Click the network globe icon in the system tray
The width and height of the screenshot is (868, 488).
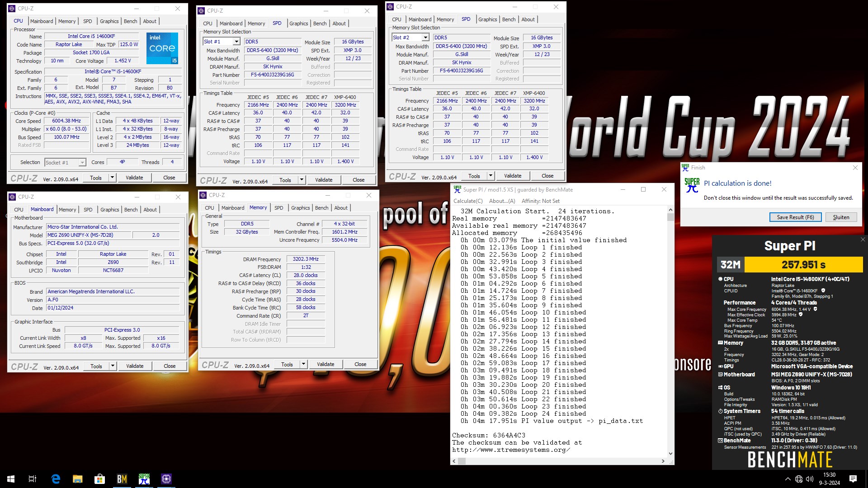pos(799,479)
